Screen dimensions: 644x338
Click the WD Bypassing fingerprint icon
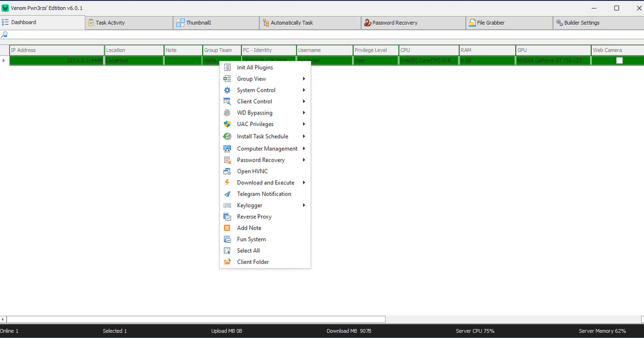[227, 113]
